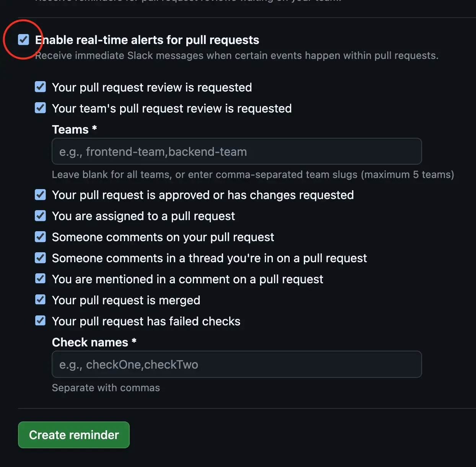
Task: Toggle "Someone comments in a thread you're in"
Action: coord(40,258)
